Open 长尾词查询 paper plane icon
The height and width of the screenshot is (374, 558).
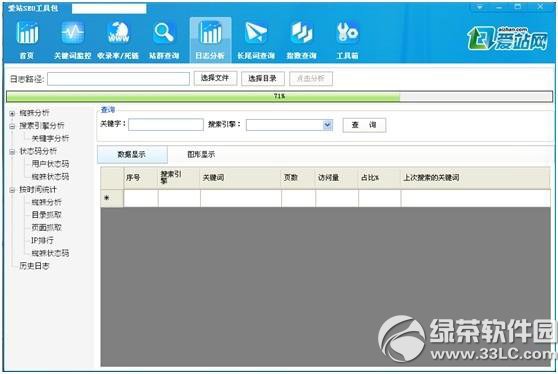(256, 39)
